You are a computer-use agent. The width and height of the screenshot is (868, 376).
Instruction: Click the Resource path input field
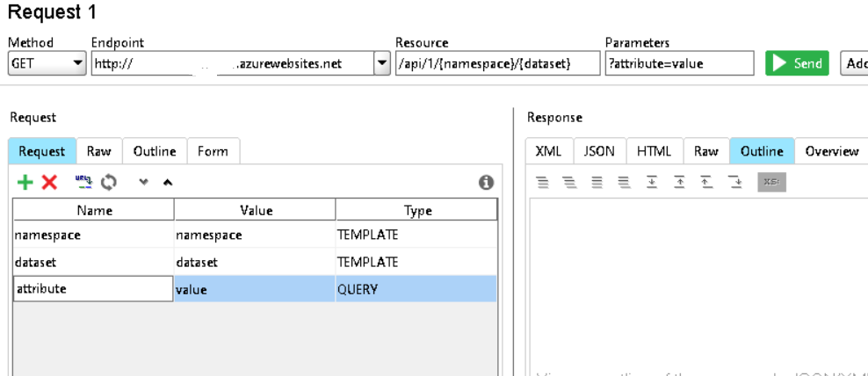click(x=497, y=63)
